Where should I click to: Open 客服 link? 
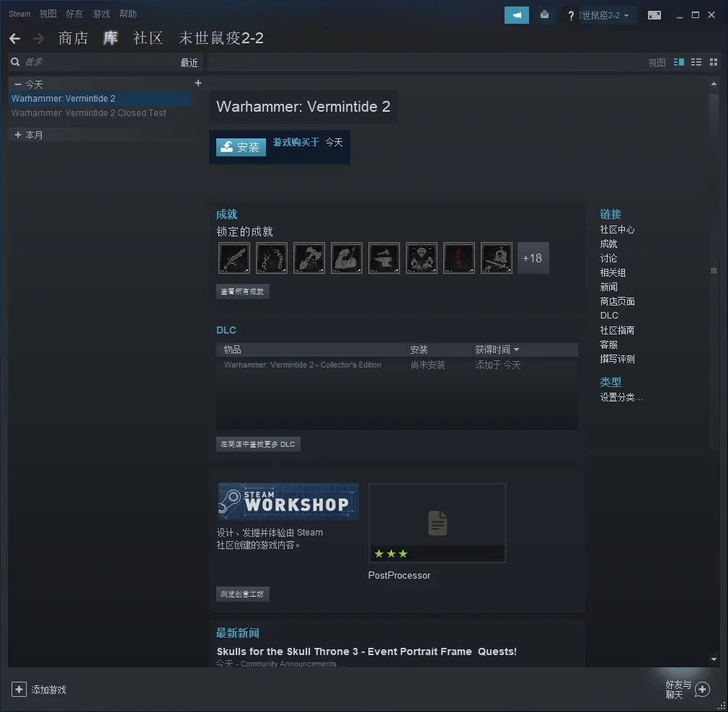[x=608, y=344]
